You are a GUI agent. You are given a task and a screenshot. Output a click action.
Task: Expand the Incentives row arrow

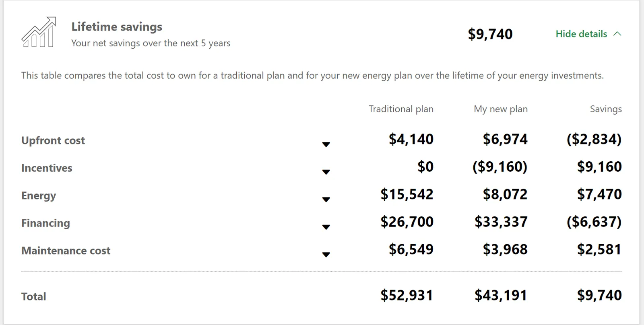tap(326, 172)
